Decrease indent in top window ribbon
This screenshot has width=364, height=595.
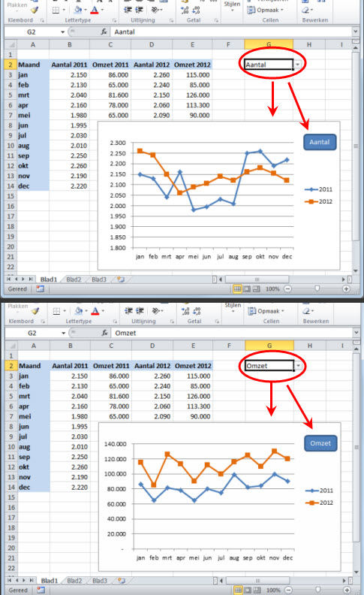coord(128,10)
